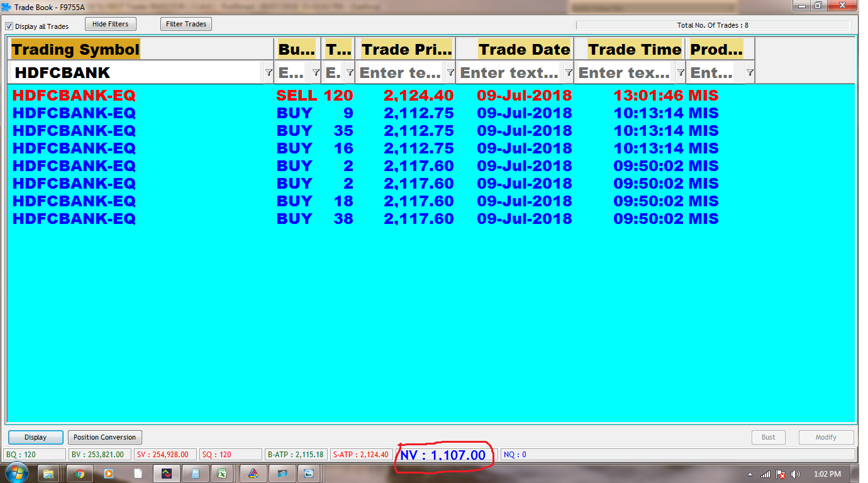The height and width of the screenshot is (483, 868).
Task: Toggle the Display all Trades checkbox
Action: pyautogui.click(x=9, y=26)
